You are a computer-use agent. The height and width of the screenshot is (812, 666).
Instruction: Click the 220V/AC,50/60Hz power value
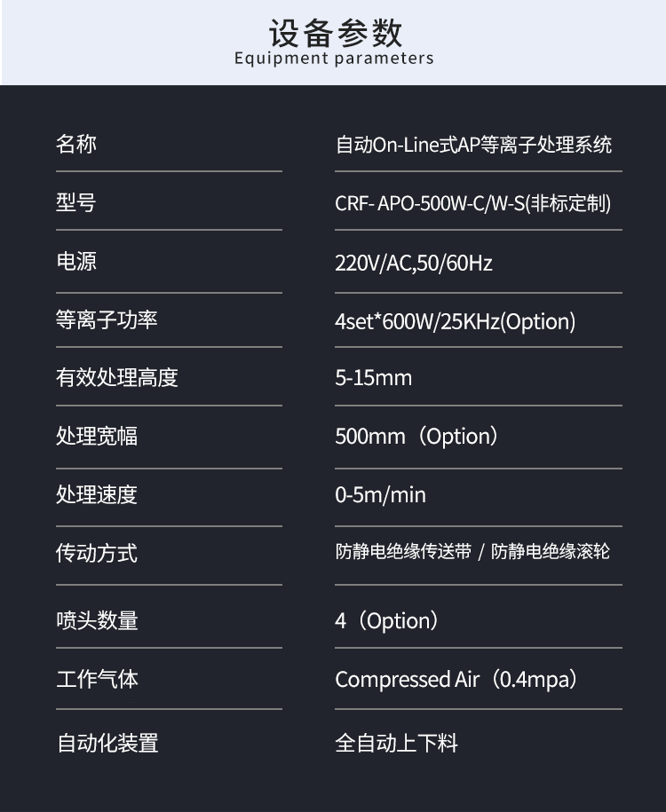click(x=413, y=263)
